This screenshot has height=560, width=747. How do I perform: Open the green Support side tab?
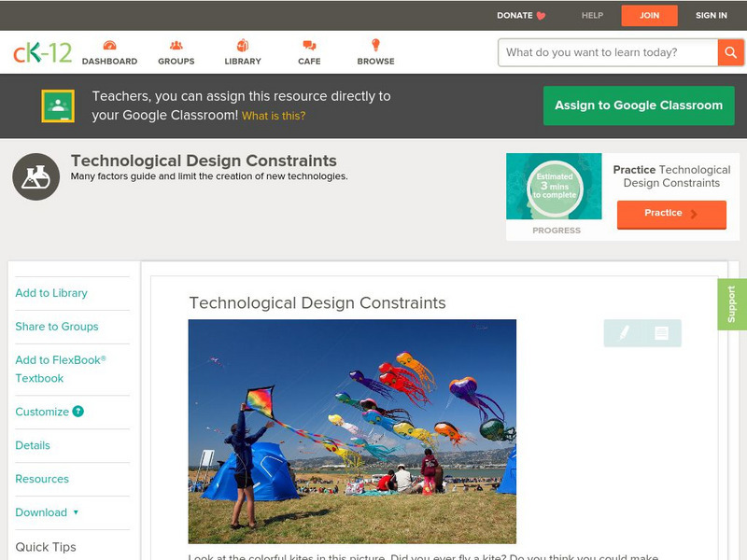click(732, 304)
